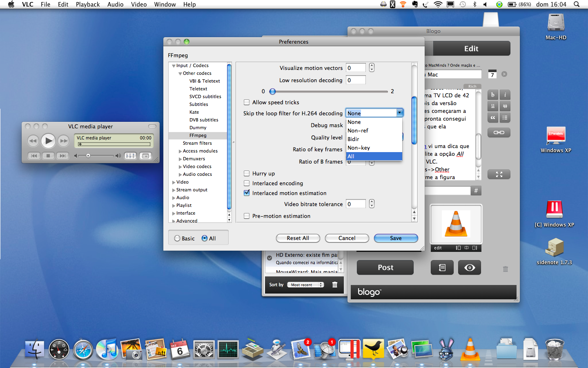Image resolution: width=588 pixels, height=368 pixels.
Task: Click the Blogo strikethrough icon
Action: pyautogui.click(x=505, y=106)
